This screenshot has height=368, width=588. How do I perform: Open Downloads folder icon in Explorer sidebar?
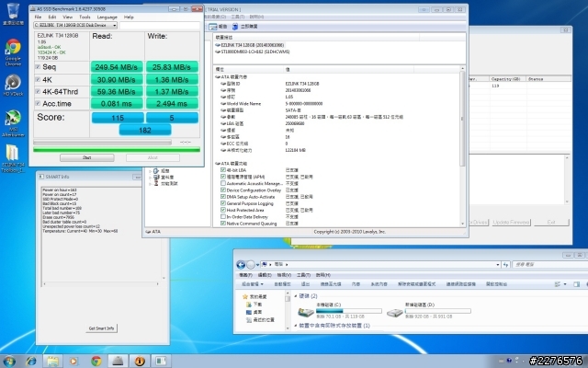click(249, 305)
